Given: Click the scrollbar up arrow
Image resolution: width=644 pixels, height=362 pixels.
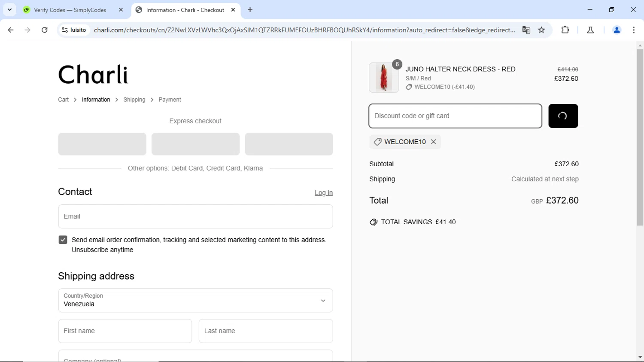Looking at the screenshot, I should 640,45.
